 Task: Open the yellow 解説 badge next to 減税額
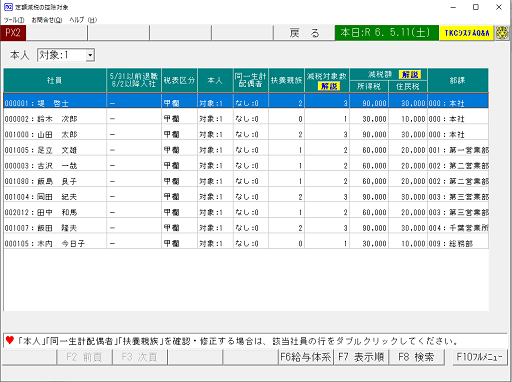tap(409, 75)
